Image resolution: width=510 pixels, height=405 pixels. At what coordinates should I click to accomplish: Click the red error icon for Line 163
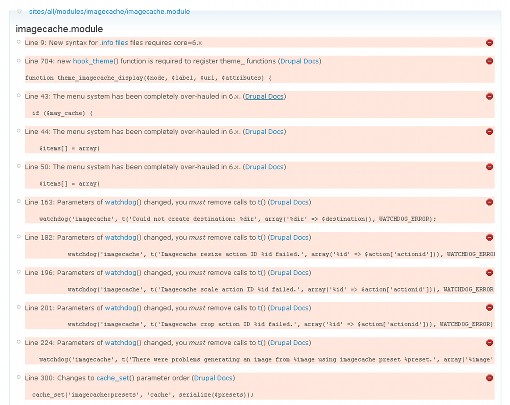(489, 202)
